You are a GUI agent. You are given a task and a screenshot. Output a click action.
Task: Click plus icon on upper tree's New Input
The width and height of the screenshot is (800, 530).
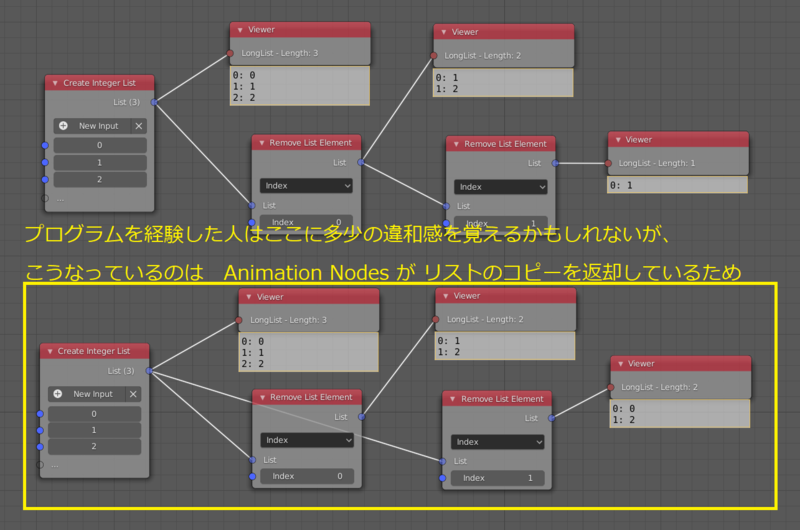[63, 125]
